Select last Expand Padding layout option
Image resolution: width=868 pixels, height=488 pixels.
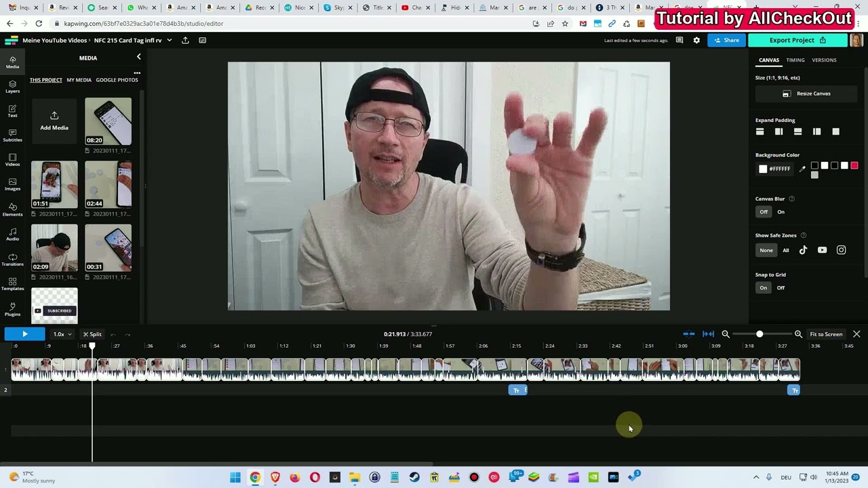835,131
